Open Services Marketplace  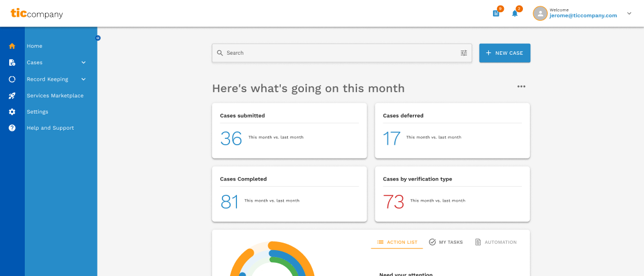pos(55,96)
